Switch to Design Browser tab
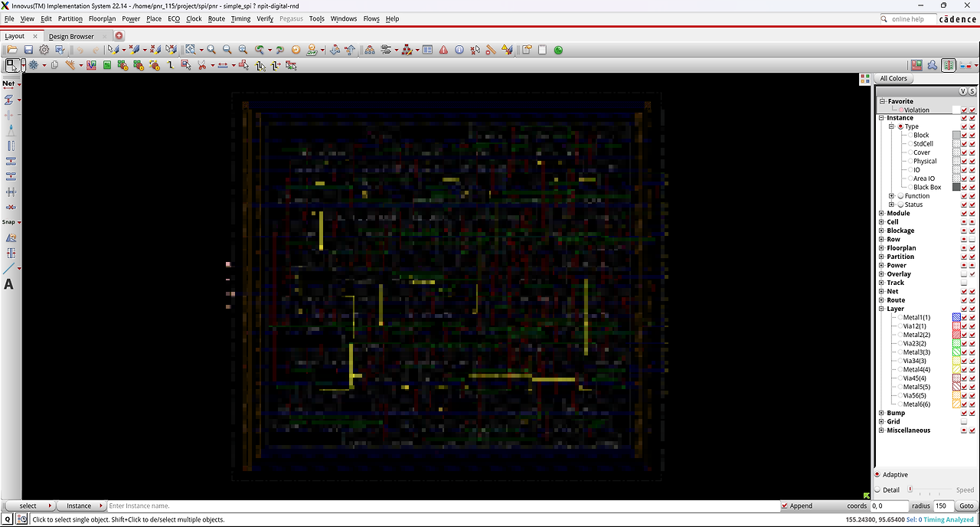 71,36
